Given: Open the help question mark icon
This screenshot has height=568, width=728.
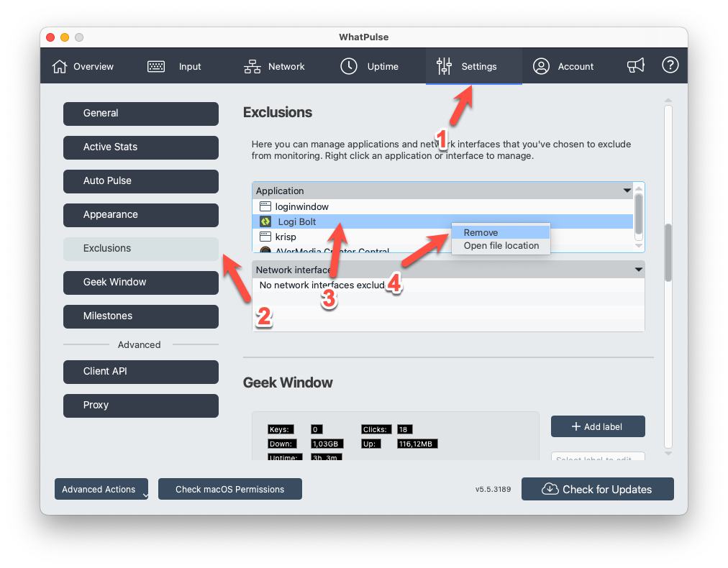Looking at the screenshot, I should (x=670, y=65).
